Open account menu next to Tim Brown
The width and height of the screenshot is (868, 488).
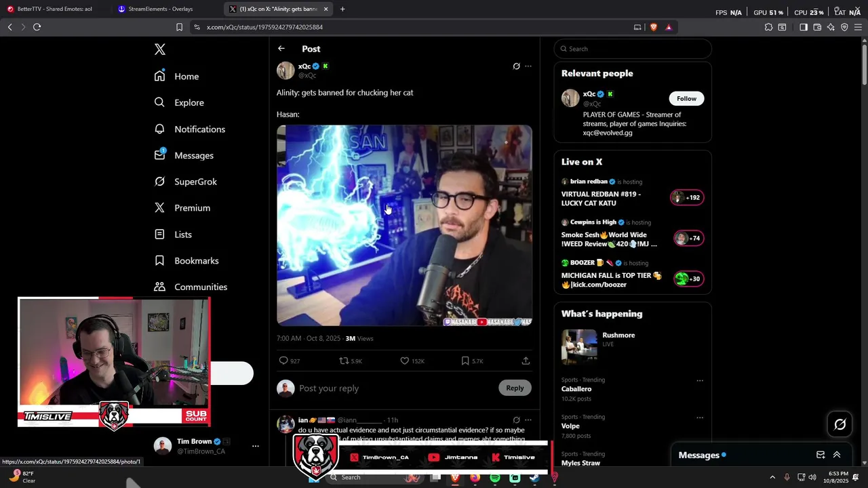[255, 446]
